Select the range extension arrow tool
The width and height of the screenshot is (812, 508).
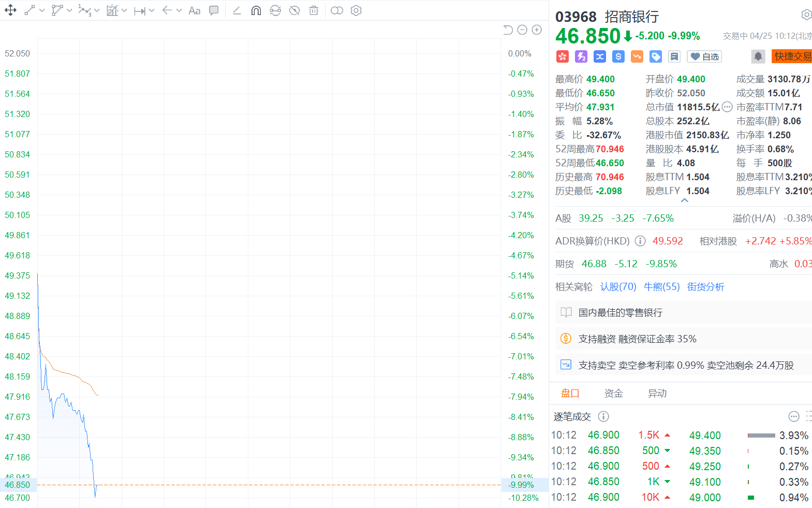click(140, 10)
